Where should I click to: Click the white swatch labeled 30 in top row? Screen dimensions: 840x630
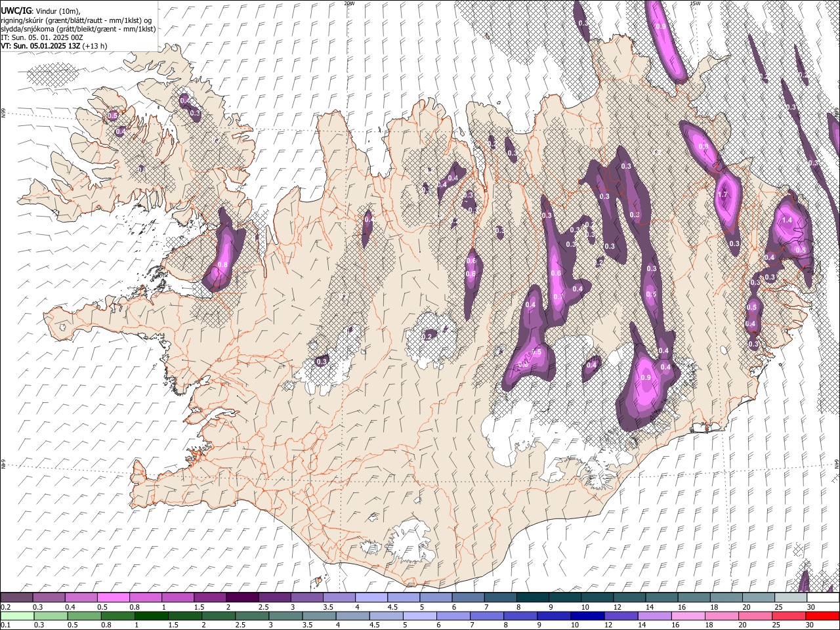pyautogui.click(x=823, y=598)
